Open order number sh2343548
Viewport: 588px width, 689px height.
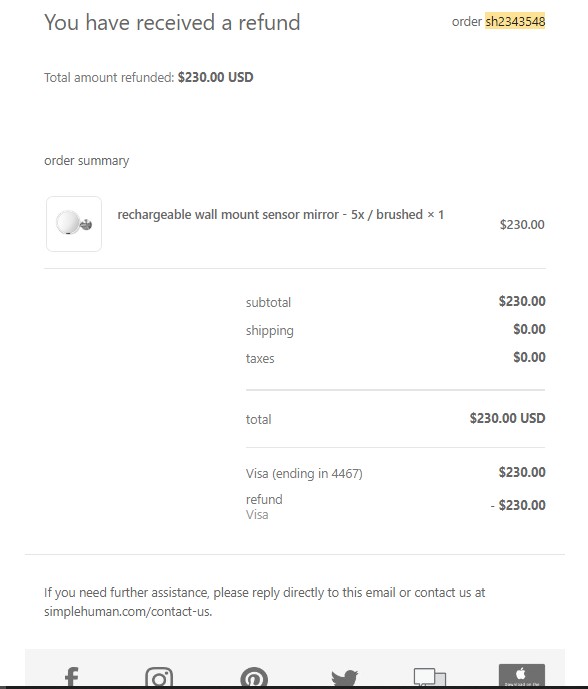tap(515, 21)
